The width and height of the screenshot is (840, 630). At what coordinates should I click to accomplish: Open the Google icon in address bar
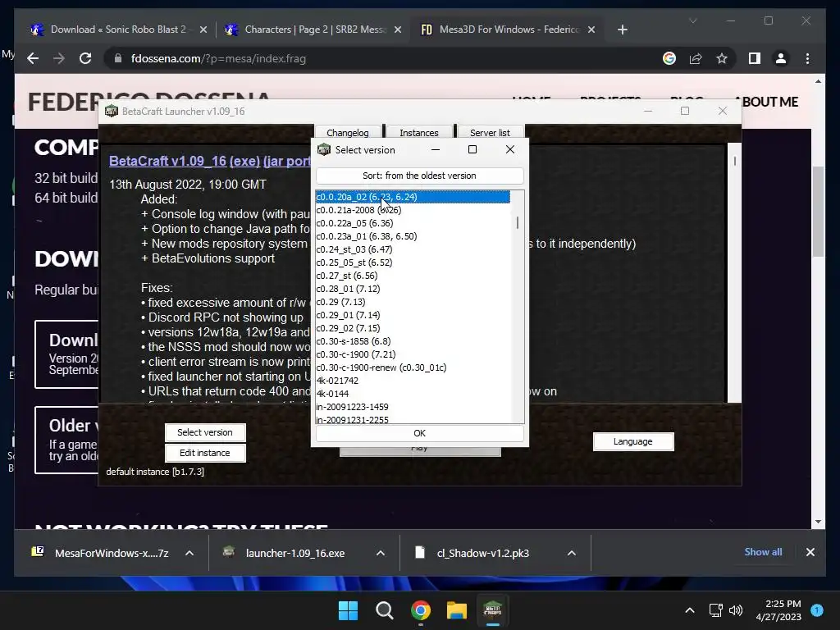click(669, 58)
